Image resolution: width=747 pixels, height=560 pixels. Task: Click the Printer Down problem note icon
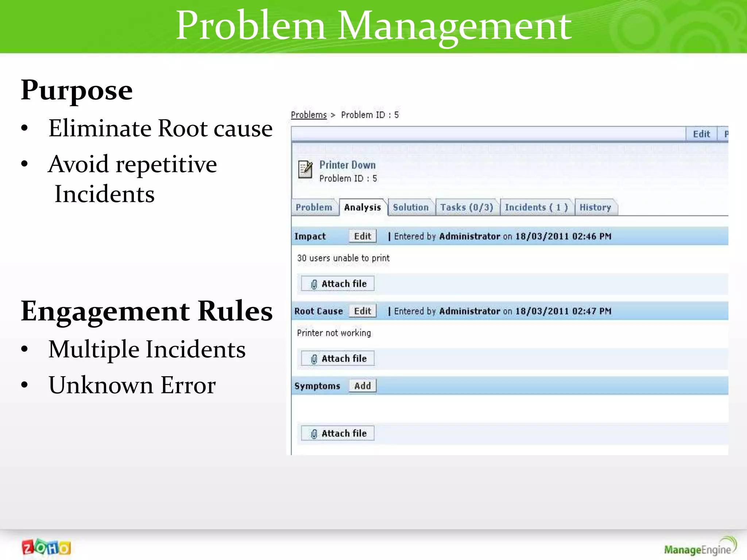tap(306, 169)
